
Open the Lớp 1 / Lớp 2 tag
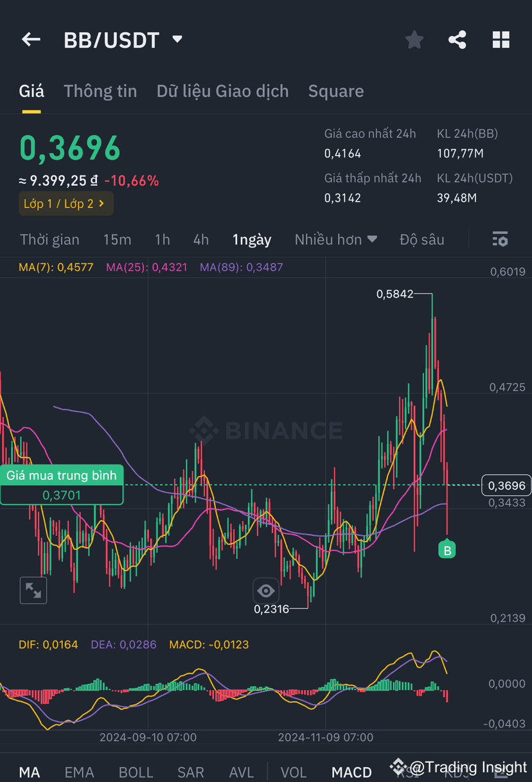click(66, 204)
